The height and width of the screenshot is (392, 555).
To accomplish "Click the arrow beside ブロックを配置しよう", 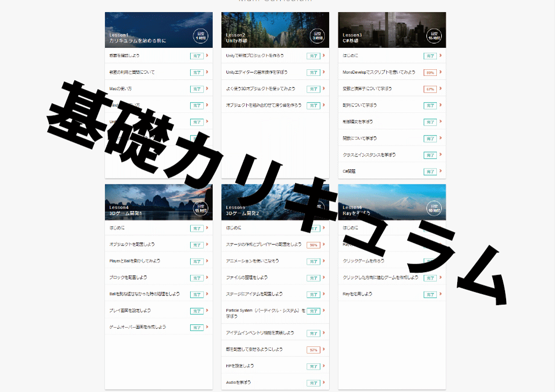I will [207, 277].
